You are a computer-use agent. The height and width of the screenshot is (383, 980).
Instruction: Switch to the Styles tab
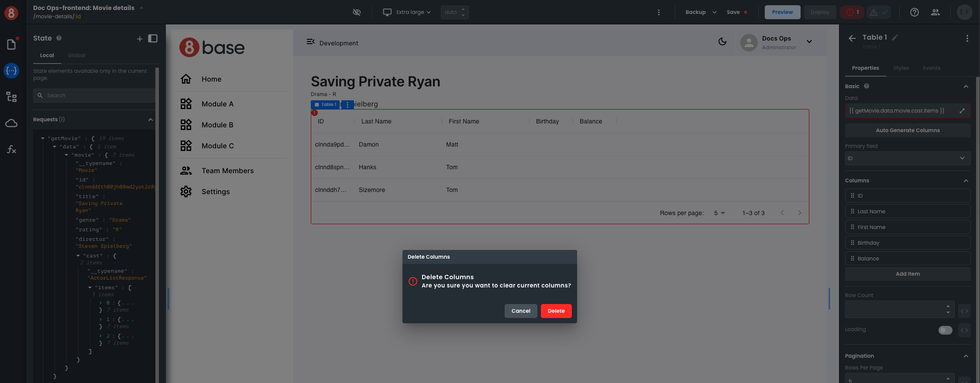coord(901,68)
